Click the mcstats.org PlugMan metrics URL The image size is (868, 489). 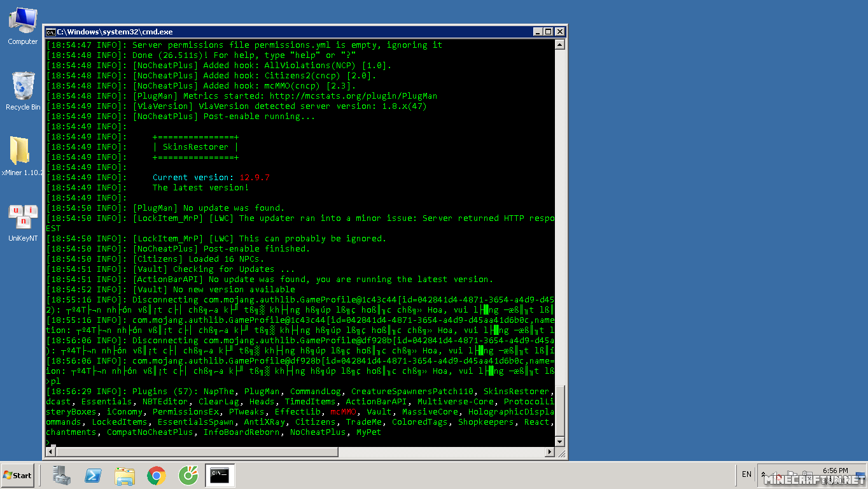(x=354, y=96)
